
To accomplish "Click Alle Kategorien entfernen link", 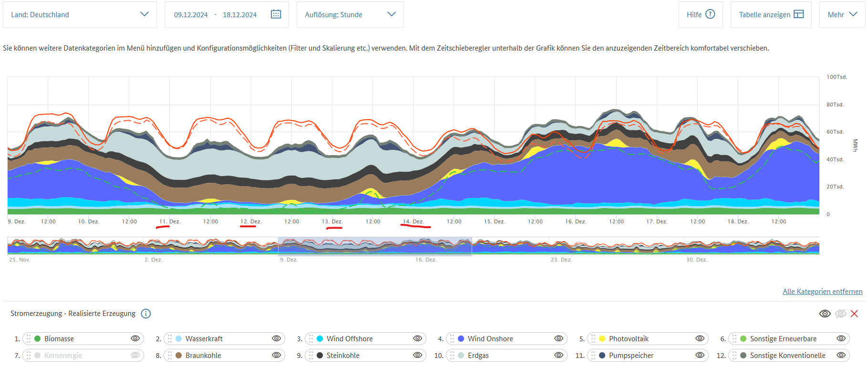I will click(x=822, y=292).
